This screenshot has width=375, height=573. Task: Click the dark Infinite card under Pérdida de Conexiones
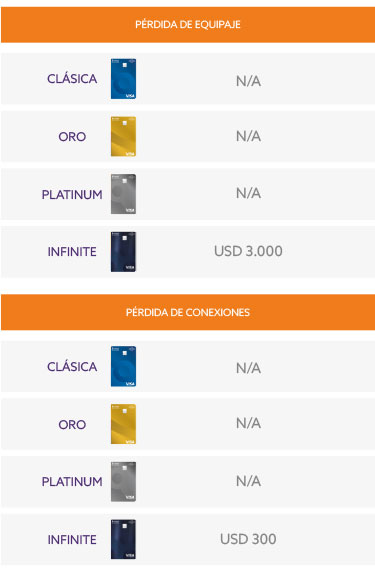click(124, 539)
